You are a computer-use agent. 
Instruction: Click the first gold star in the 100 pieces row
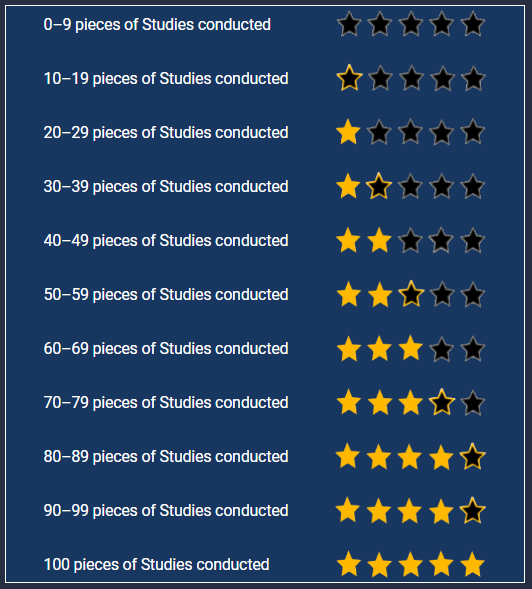click(349, 564)
